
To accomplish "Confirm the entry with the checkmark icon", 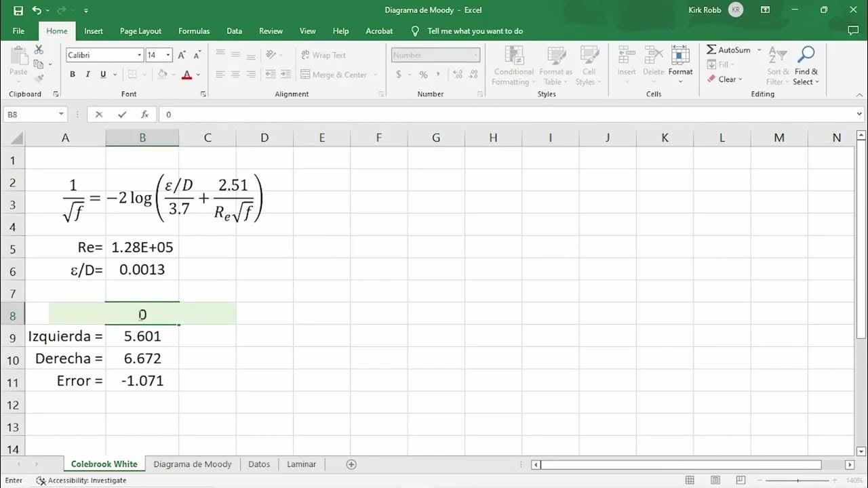I will click(x=122, y=115).
